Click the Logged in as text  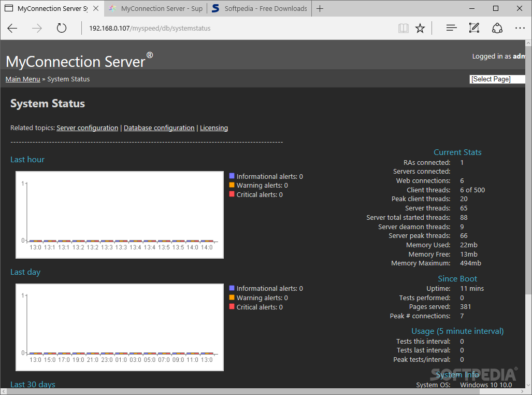point(498,57)
